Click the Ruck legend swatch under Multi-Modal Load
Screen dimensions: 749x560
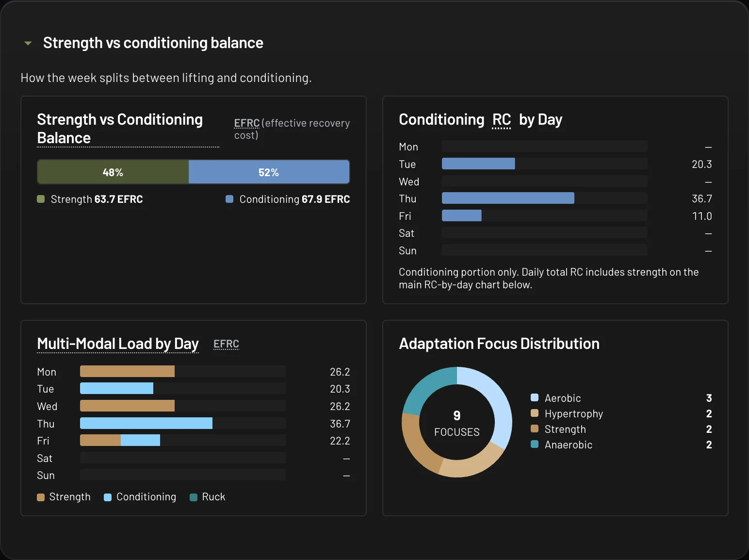coord(193,497)
